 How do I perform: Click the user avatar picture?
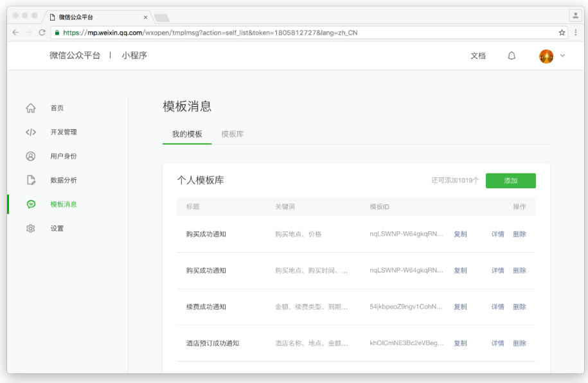[546, 57]
